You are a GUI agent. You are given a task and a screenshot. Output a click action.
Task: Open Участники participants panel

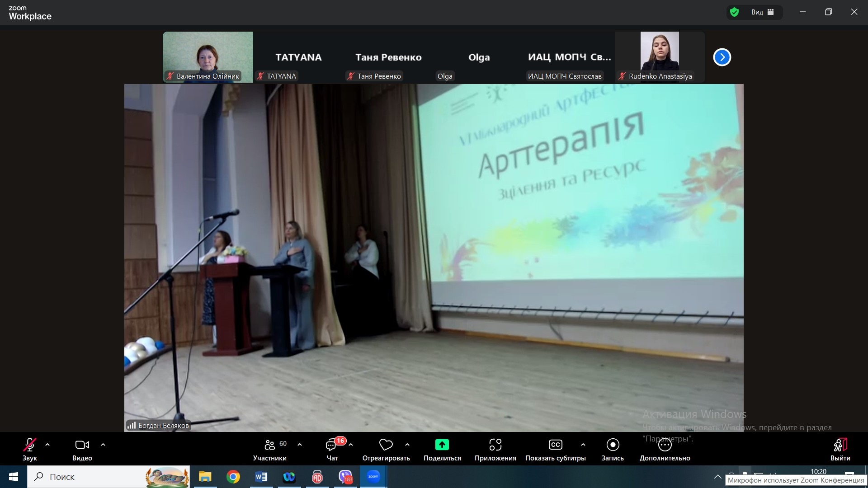coord(270,446)
